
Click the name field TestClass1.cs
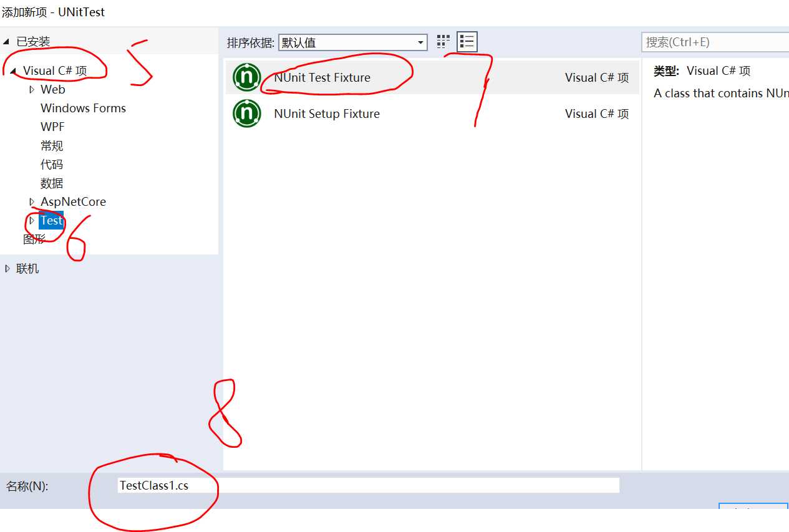click(369, 485)
